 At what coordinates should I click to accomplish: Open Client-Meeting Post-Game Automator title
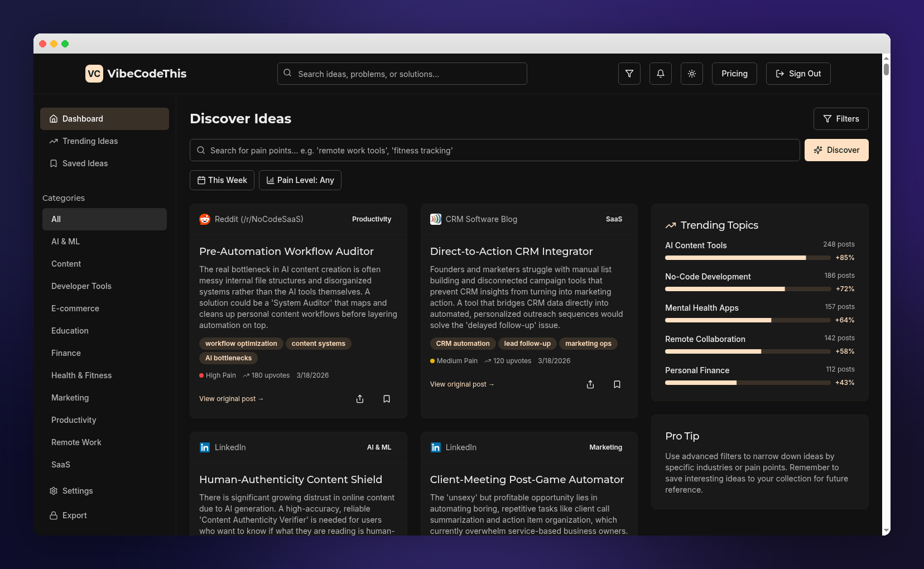(527, 480)
